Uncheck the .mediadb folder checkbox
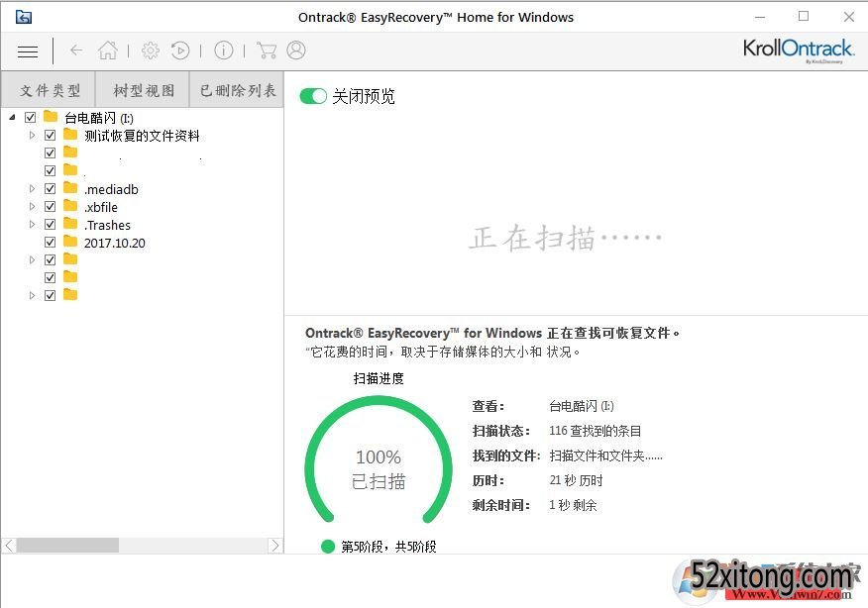The image size is (868, 608). (50, 189)
